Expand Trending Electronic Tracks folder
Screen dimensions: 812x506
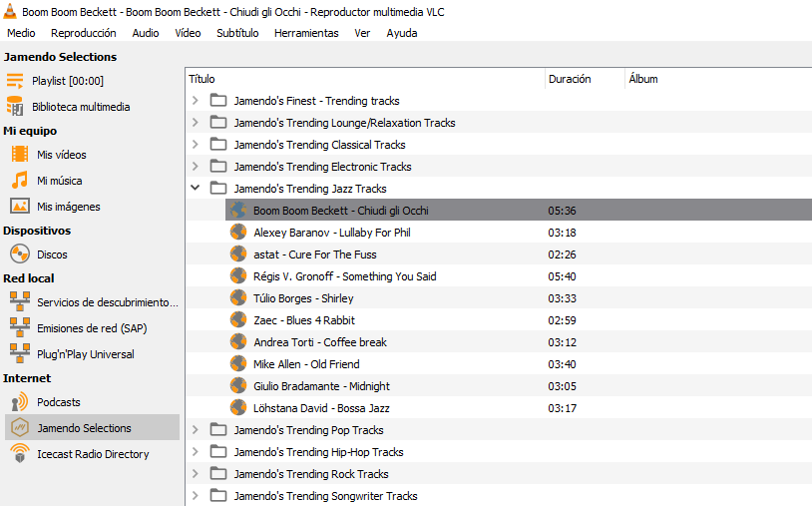[x=196, y=167]
